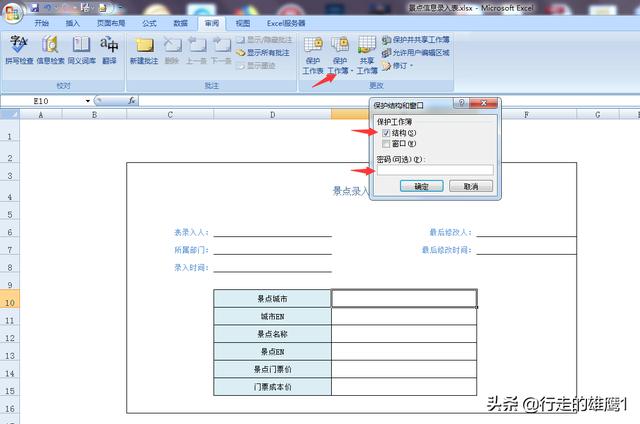
Task: Go to next comment (下一条)
Action: pos(221,50)
